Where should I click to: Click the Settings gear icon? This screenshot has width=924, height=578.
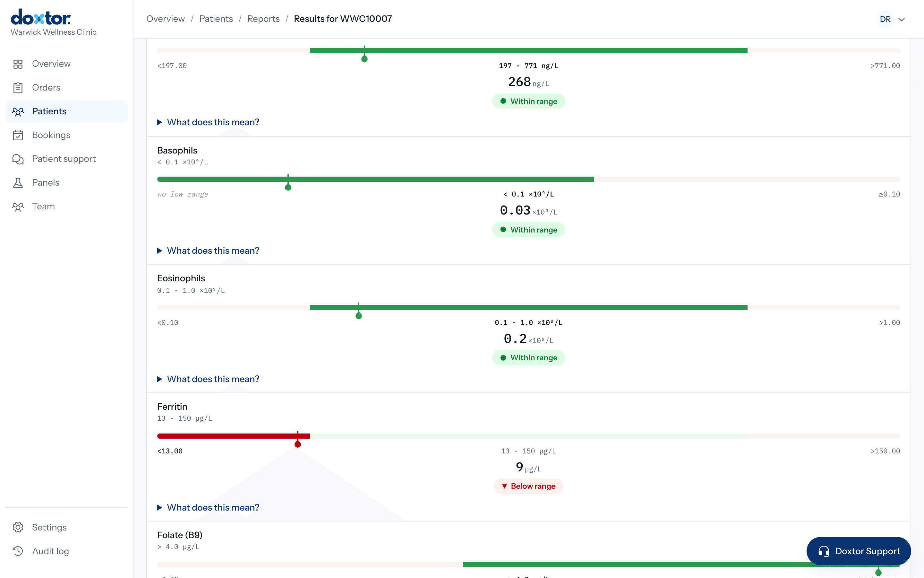[x=18, y=527]
